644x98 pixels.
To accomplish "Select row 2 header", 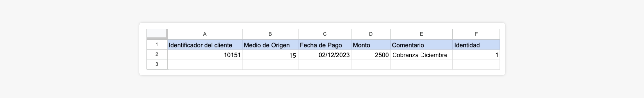I will click(x=157, y=54).
